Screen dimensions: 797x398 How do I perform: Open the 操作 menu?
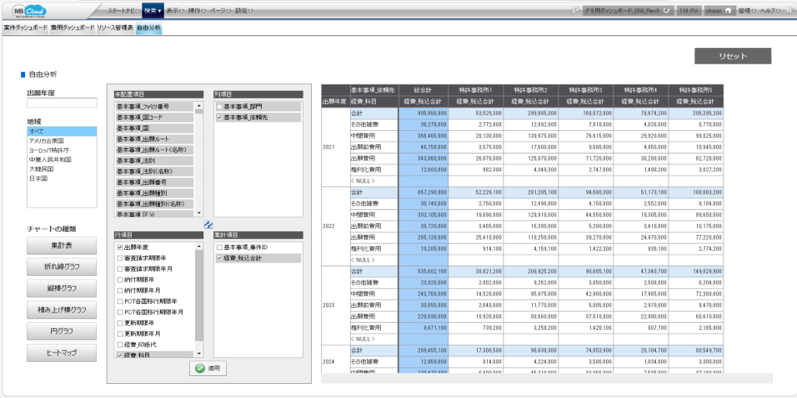coord(197,10)
